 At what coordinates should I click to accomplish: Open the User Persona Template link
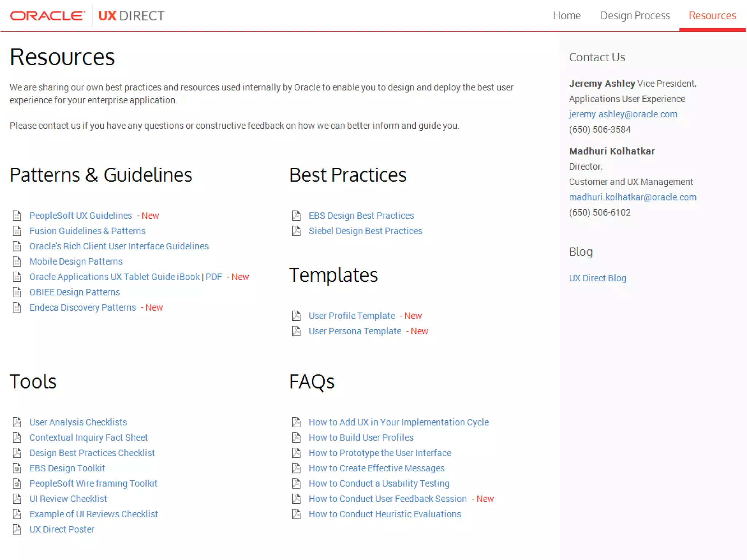point(355,331)
